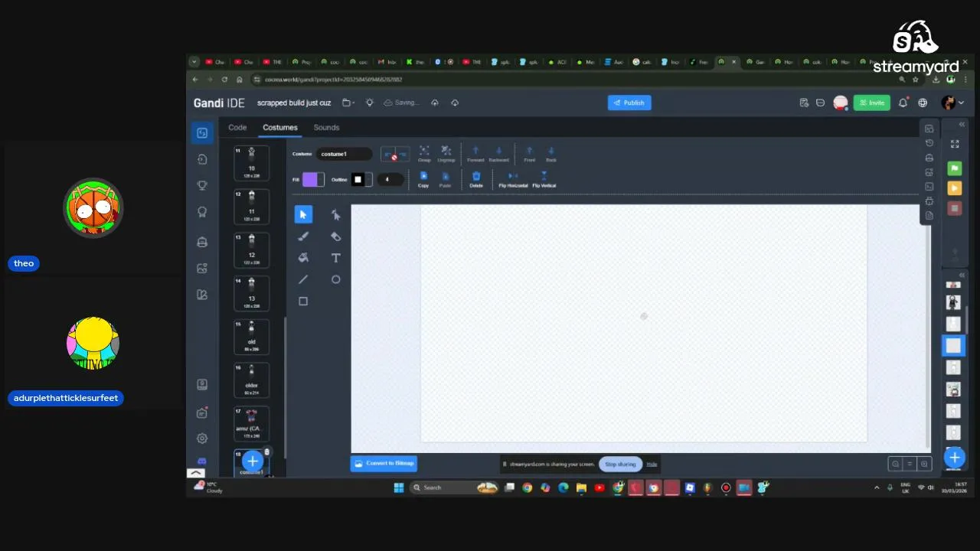Image resolution: width=980 pixels, height=551 pixels.
Task: Click the add costume plus button
Action: click(x=253, y=461)
